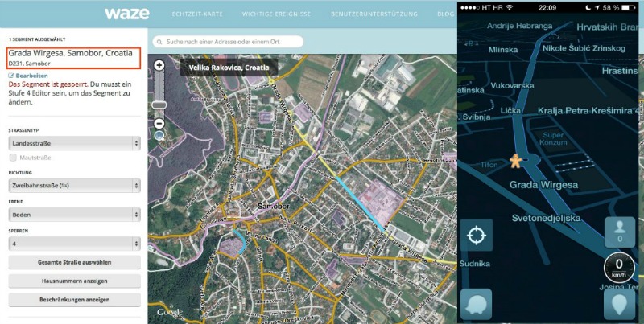Click Beschränkungen anzeigen button

[x=74, y=300]
